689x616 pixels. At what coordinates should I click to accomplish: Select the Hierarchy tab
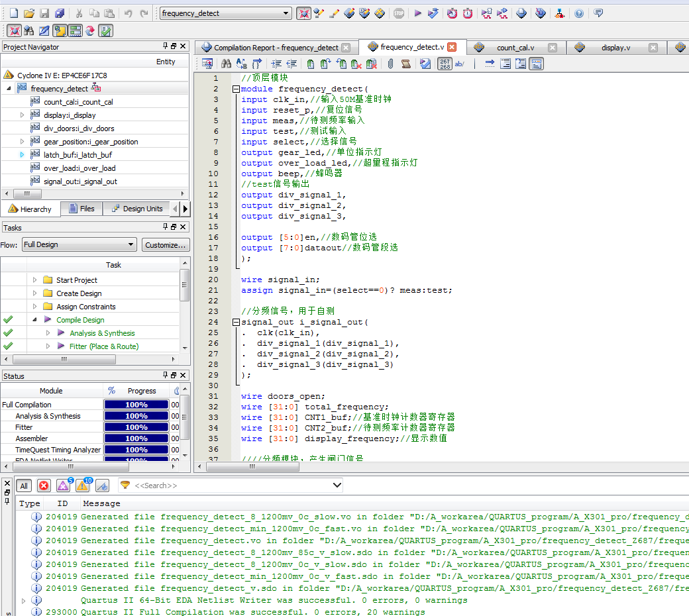click(30, 209)
